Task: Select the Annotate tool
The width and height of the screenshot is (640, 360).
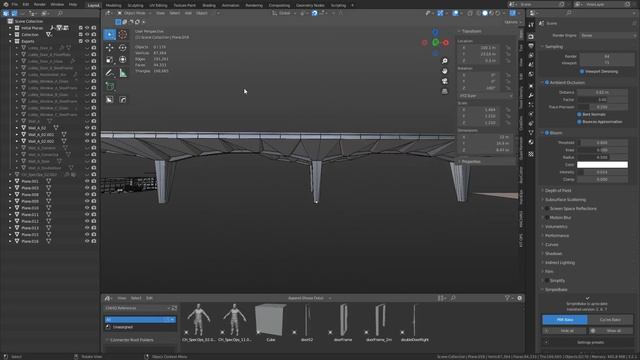Action: pyautogui.click(x=110, y=73)
